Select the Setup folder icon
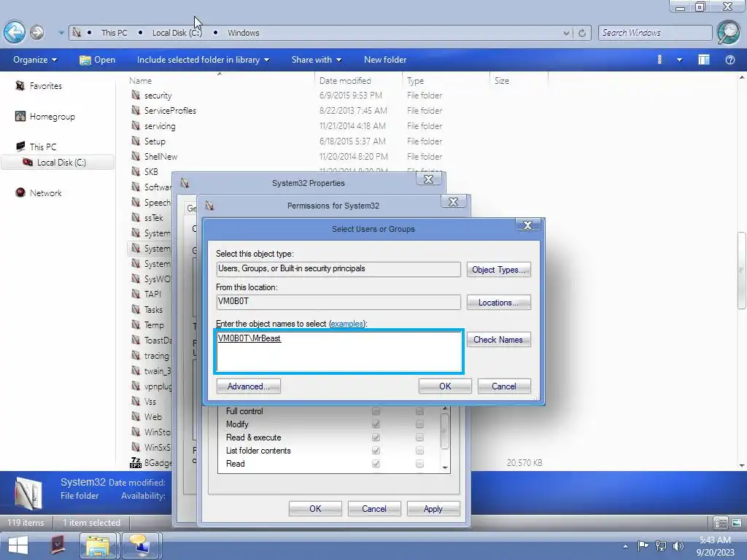The image size is (747, 560). point(136,141)
